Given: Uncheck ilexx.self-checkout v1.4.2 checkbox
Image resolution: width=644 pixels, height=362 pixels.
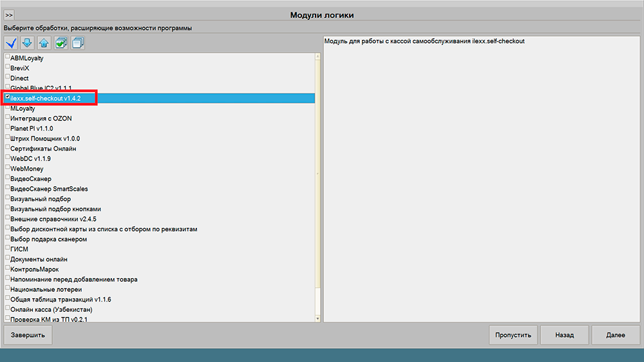Looking at the screenshot, I should click(x=7, y=97).
